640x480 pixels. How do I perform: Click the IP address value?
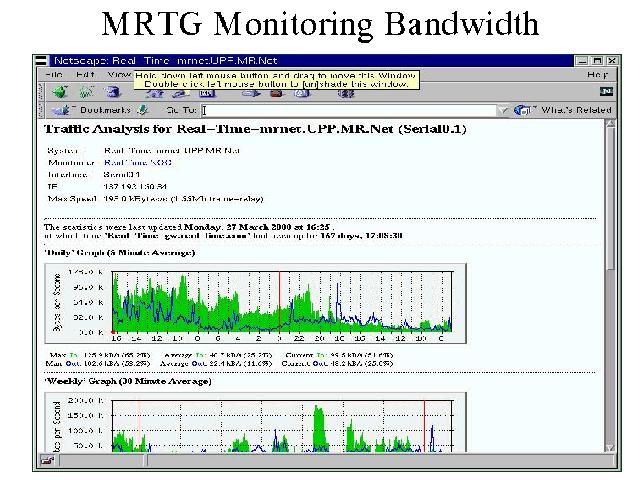point(135,187)
